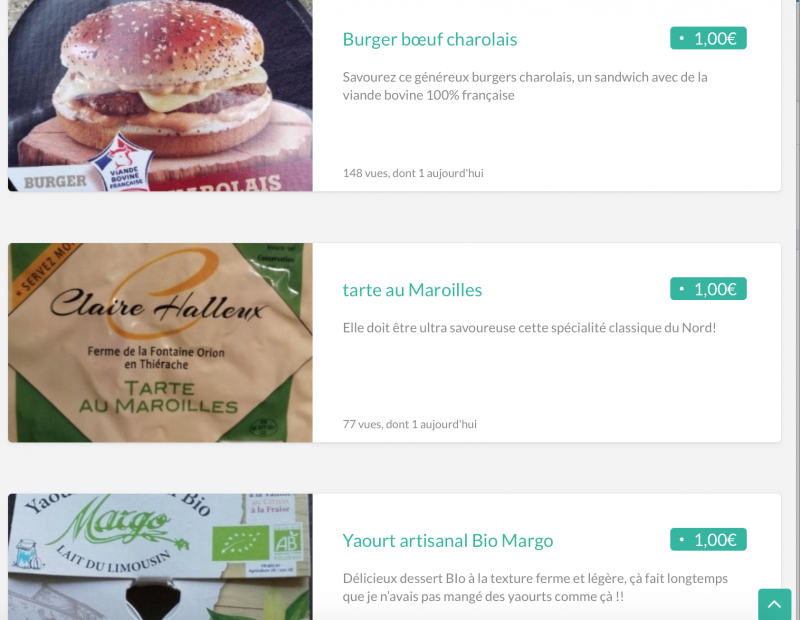
Task: Click the '77 vues' count on tarte card
Action: (x=409, y=424)
